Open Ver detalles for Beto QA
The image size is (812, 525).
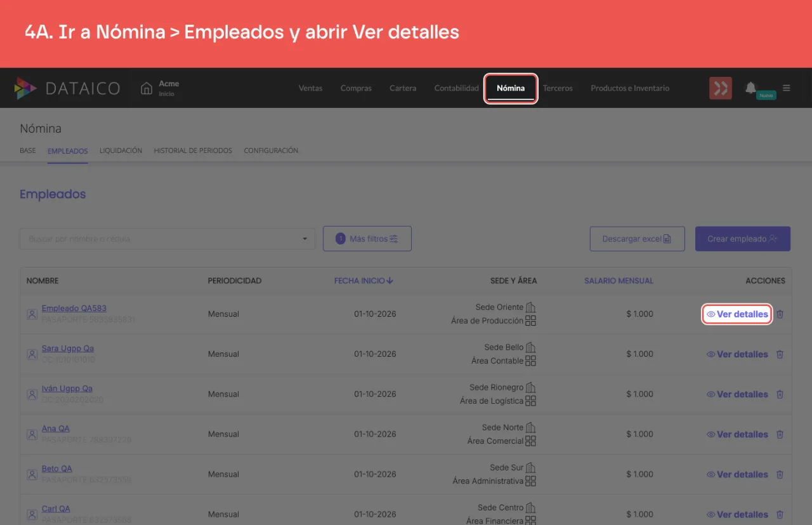tap(737, 474)
